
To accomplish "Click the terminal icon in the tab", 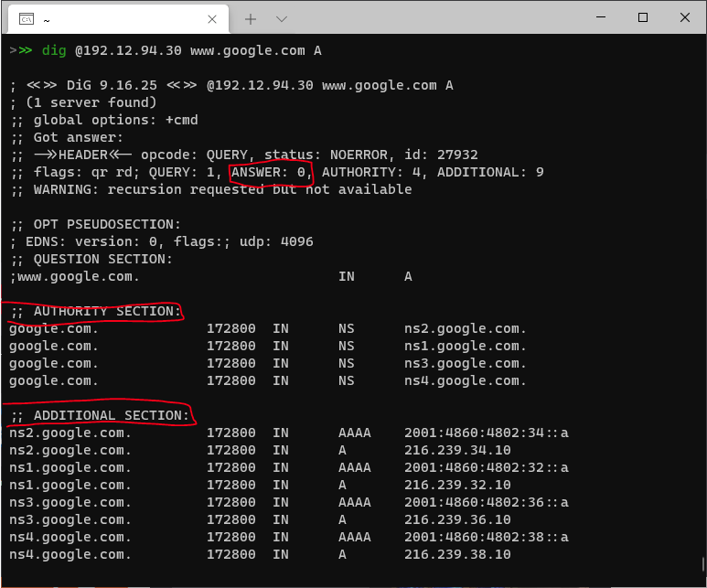I will pos(27,19).
